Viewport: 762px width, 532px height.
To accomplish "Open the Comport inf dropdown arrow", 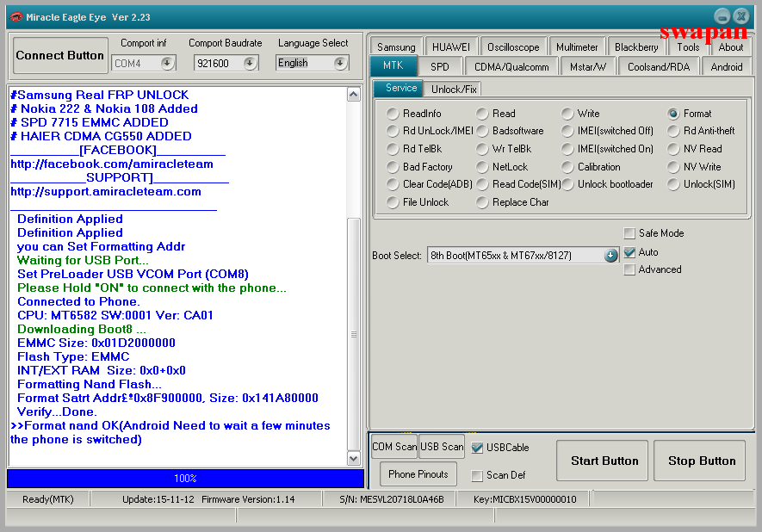I will tap(167, 63).
